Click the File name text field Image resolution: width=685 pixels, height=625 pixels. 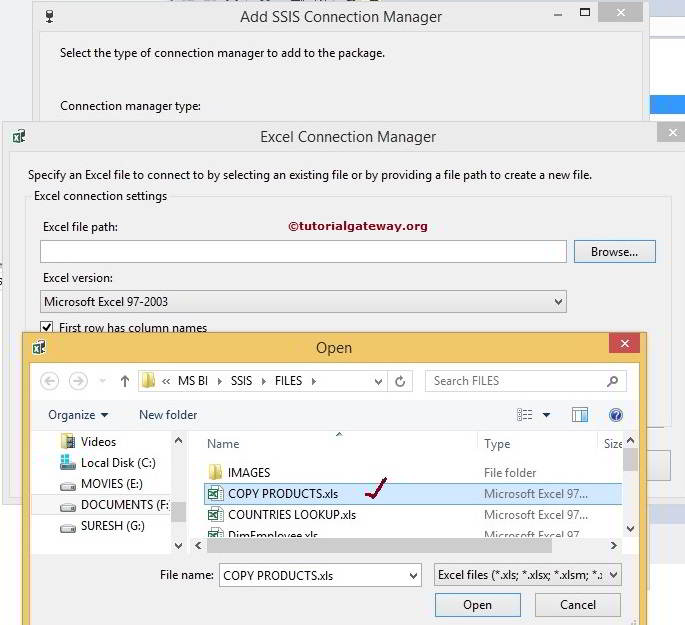point(313,575)
